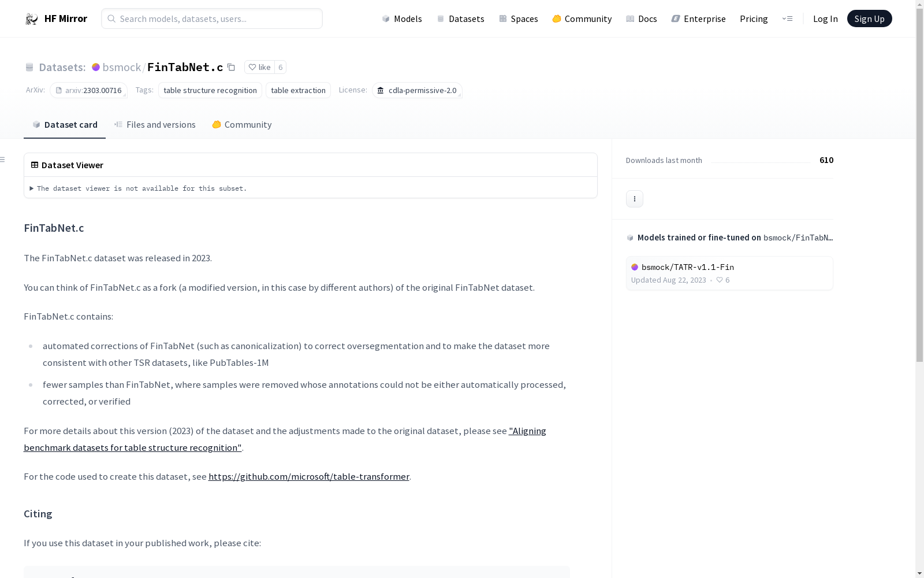Screen dimensions: 924x578
Task: Open the dataset's Community tab
Action: coord(241,124)
